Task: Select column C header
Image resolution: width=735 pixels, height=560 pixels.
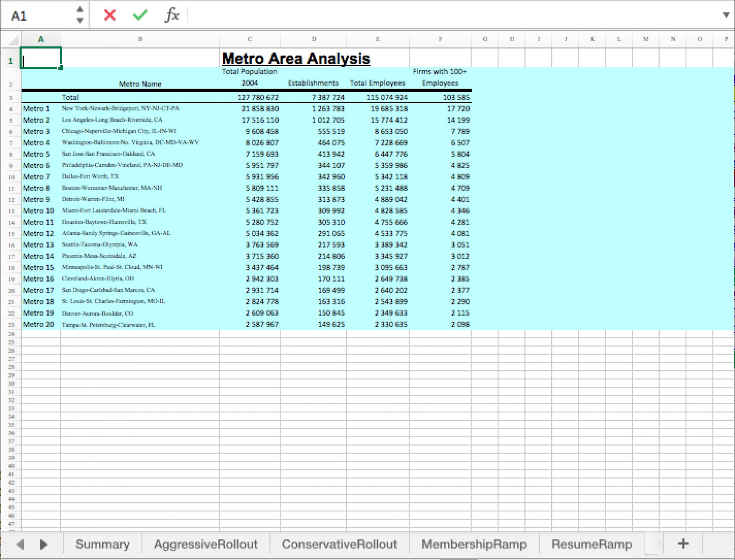Action: [x=250, y=39]
